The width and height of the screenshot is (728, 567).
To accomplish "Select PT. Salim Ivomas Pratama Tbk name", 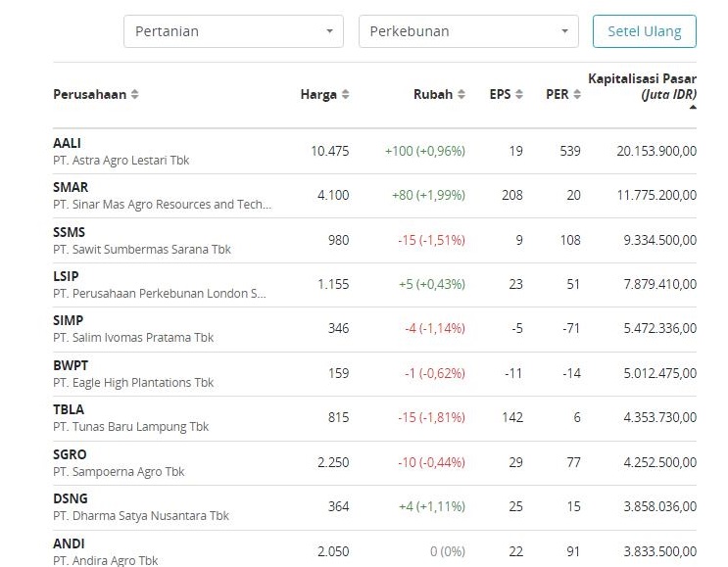I will click(x=133, y=337).
